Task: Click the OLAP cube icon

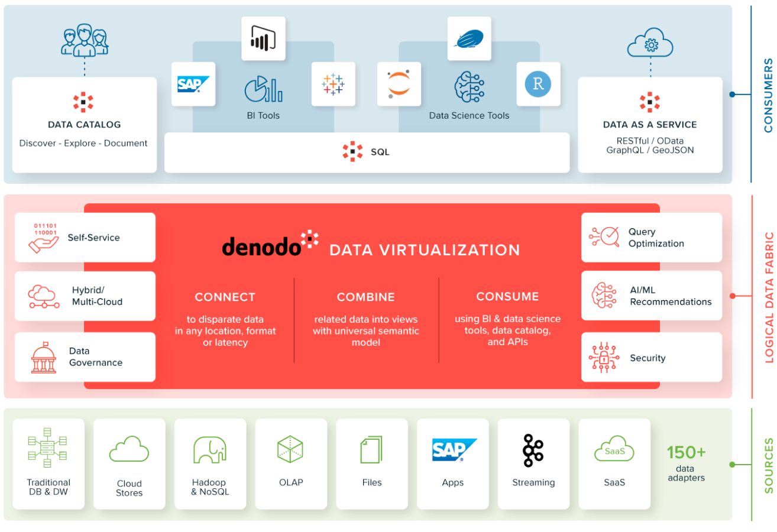Action: 290,449
